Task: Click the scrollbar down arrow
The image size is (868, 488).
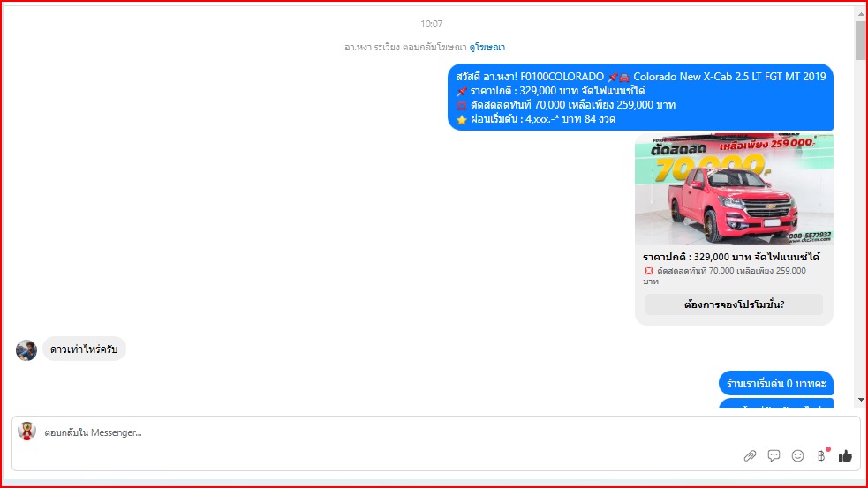Action: point(861,400)
